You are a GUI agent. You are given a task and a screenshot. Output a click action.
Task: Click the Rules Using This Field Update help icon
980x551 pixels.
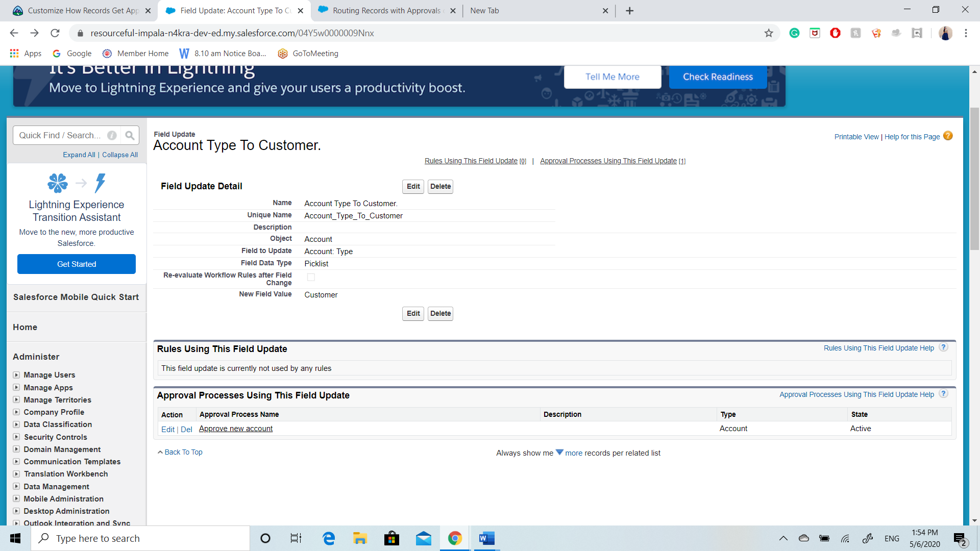click(944, 347)
